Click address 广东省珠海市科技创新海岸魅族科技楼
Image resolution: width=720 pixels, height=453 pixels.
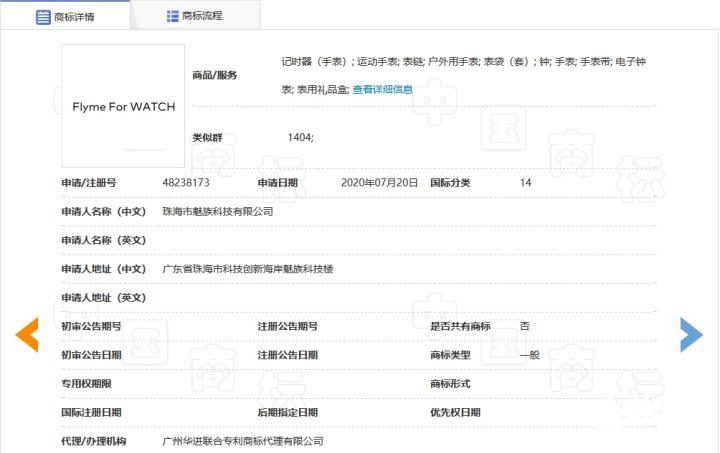[248, 269]
